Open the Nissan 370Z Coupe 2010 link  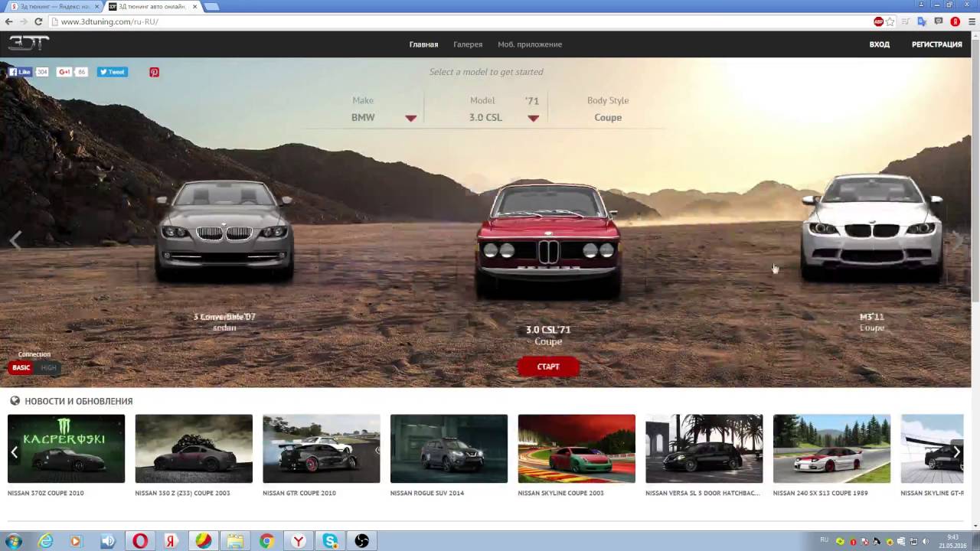coord(46,494)
